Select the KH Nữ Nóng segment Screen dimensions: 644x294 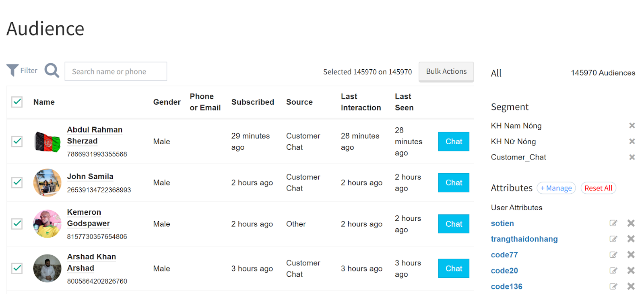pos(513,141)
